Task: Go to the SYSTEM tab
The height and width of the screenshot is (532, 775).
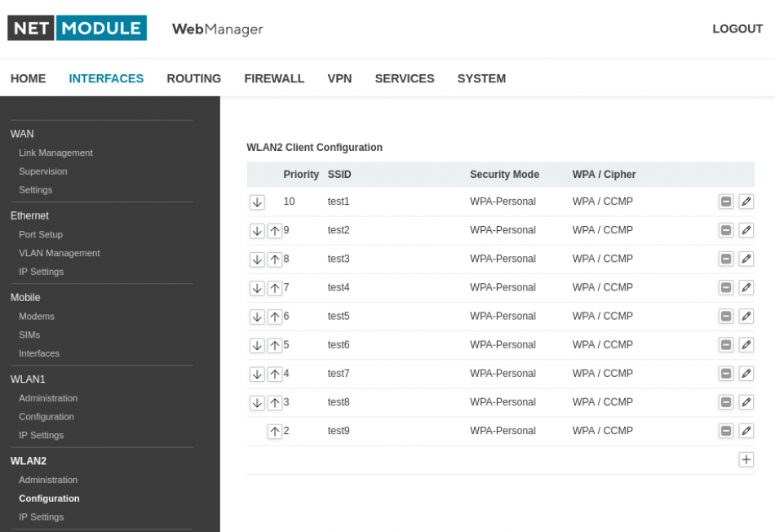Action: 481,78
